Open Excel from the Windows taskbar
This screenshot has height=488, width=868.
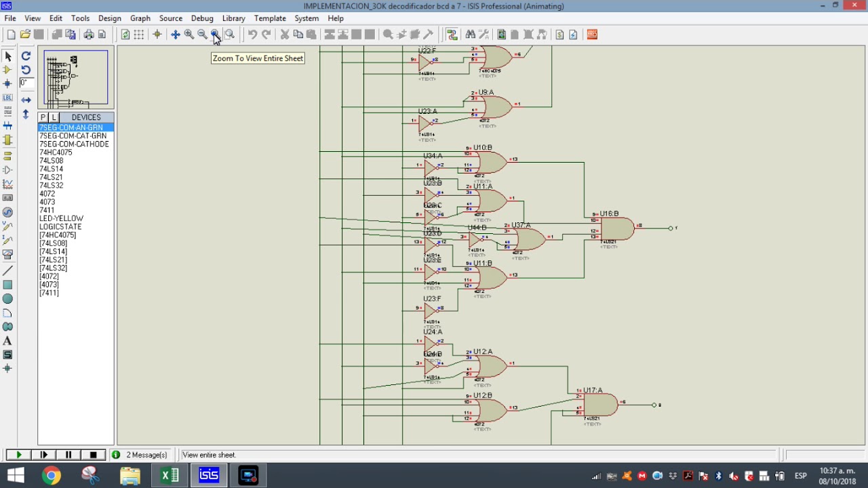click(170, 476)
